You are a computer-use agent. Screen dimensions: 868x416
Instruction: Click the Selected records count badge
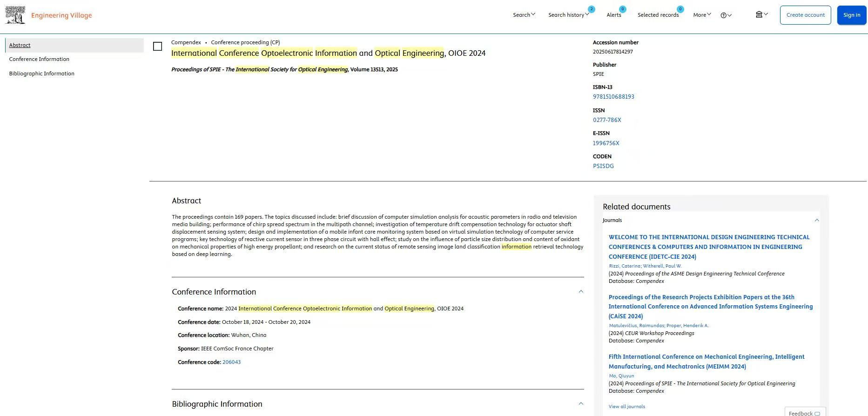point(680,9)
